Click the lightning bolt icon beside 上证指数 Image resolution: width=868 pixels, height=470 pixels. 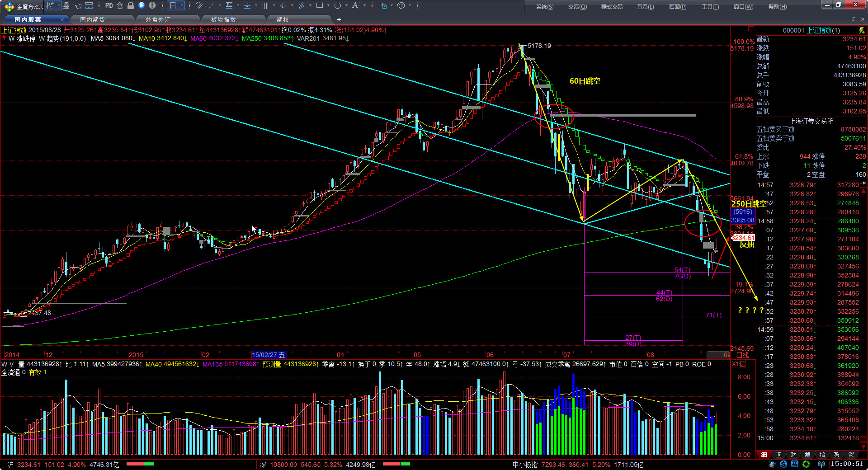(861, 30)
